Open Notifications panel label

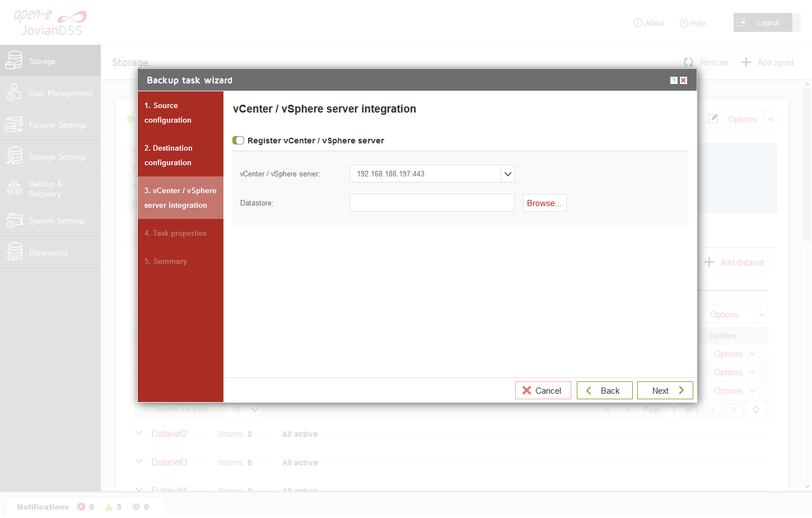click(43, 507)
